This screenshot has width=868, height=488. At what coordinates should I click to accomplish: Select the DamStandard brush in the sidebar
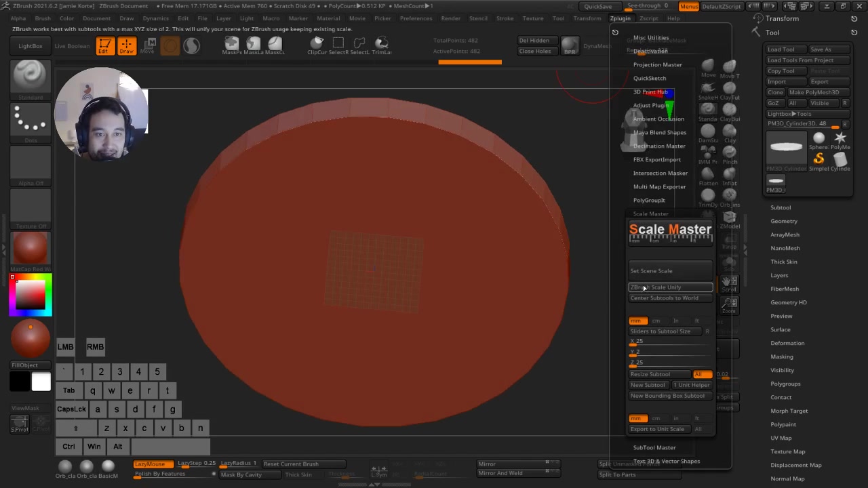point(707,130)
